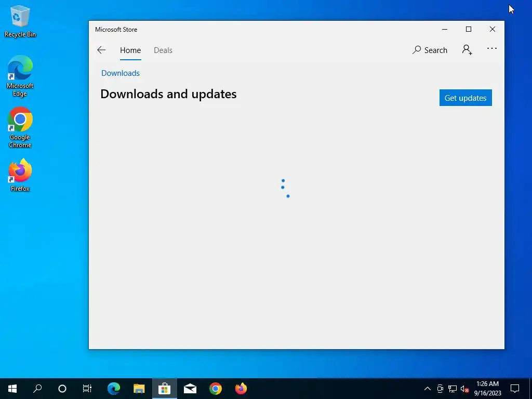The height and width of the screenshot is (399, 532).
Task: Click the Meet Now tray icon
Action: click(440, 389)
